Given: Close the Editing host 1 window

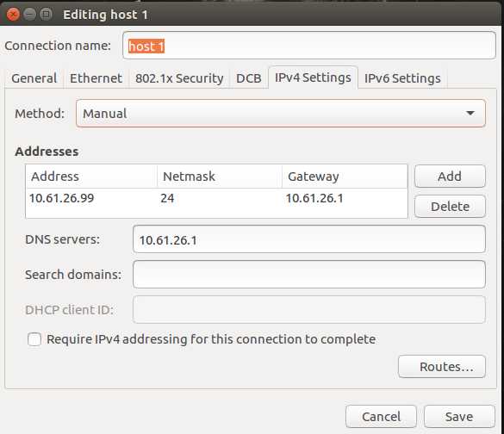Looking at the screenshot, I should tap(13, 15).
